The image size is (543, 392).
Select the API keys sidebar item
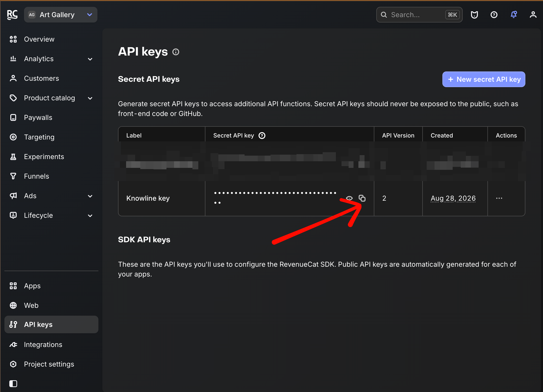(51, 324)
